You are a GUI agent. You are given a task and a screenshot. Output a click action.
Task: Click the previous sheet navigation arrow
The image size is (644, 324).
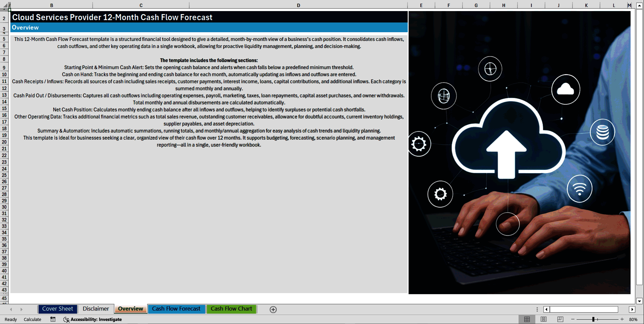[11, 309]
